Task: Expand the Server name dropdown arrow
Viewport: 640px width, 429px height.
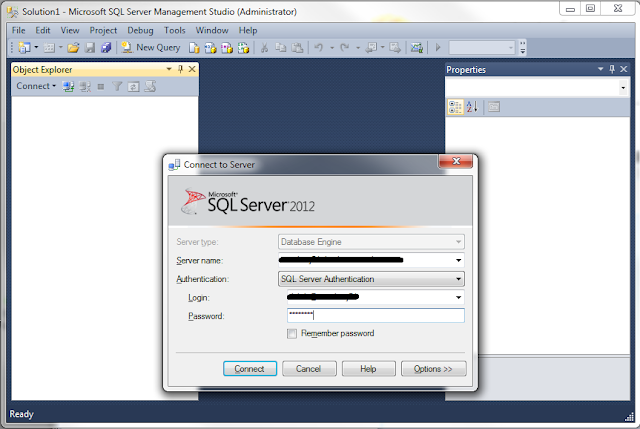Action: 458,260
